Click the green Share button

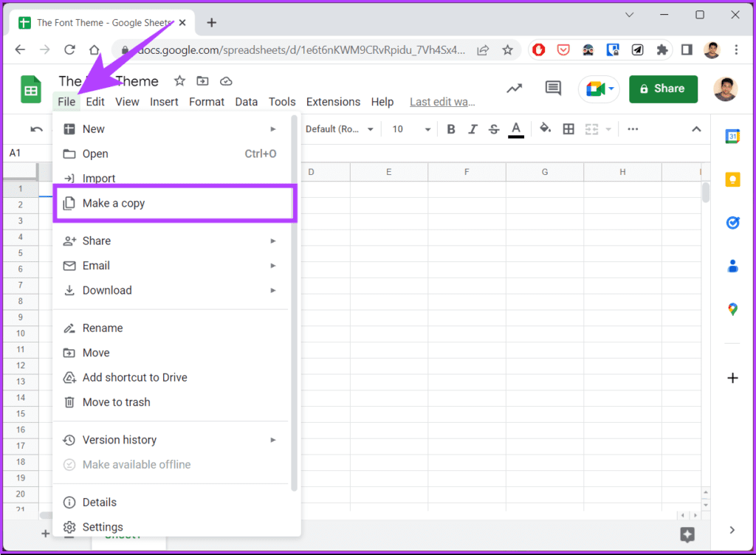[x=663, y=89]
